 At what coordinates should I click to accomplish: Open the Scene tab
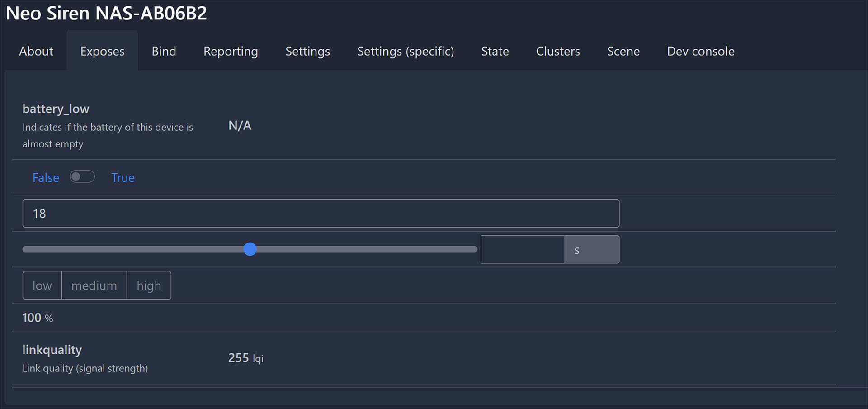[623, 51]
